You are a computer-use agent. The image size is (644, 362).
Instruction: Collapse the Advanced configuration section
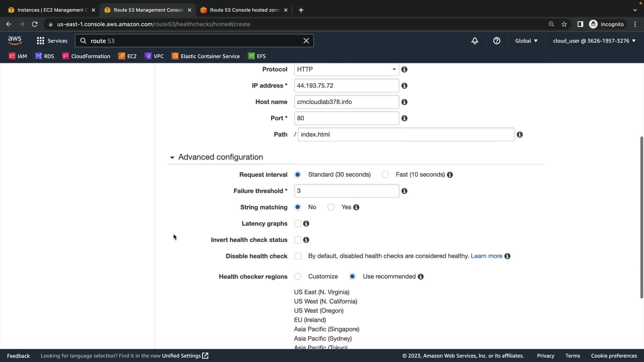(x=172, y=158)
